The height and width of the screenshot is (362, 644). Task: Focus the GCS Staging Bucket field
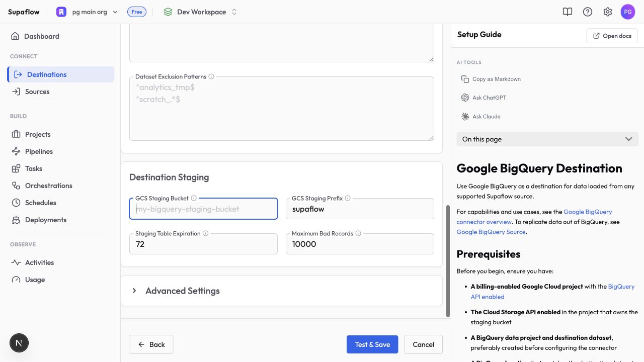tap(203, 209)
